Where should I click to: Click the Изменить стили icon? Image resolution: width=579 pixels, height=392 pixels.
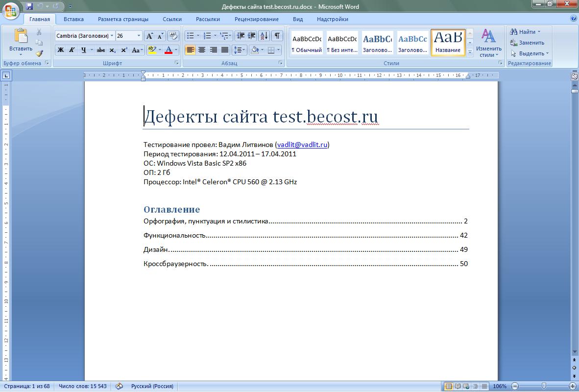[x=488, y=36]
